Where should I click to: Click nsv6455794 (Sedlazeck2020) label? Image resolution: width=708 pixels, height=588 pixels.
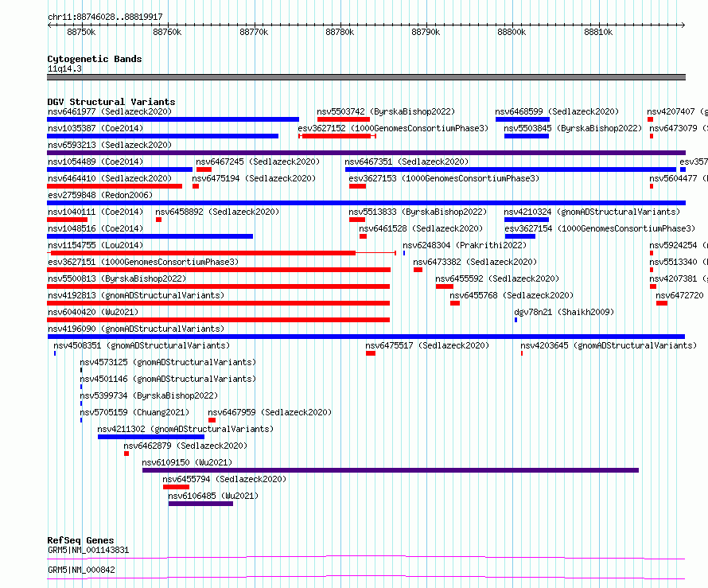(x=224, y=479)
